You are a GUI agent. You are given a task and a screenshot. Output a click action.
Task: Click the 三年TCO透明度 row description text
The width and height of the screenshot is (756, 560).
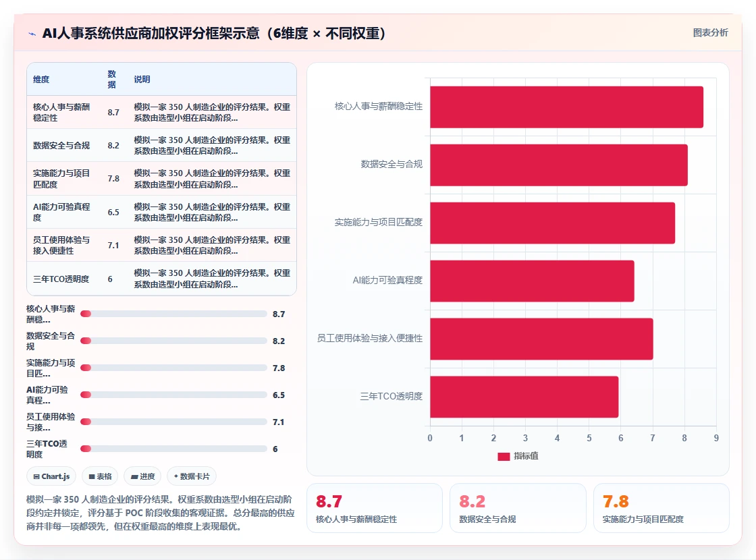point(212,279)
